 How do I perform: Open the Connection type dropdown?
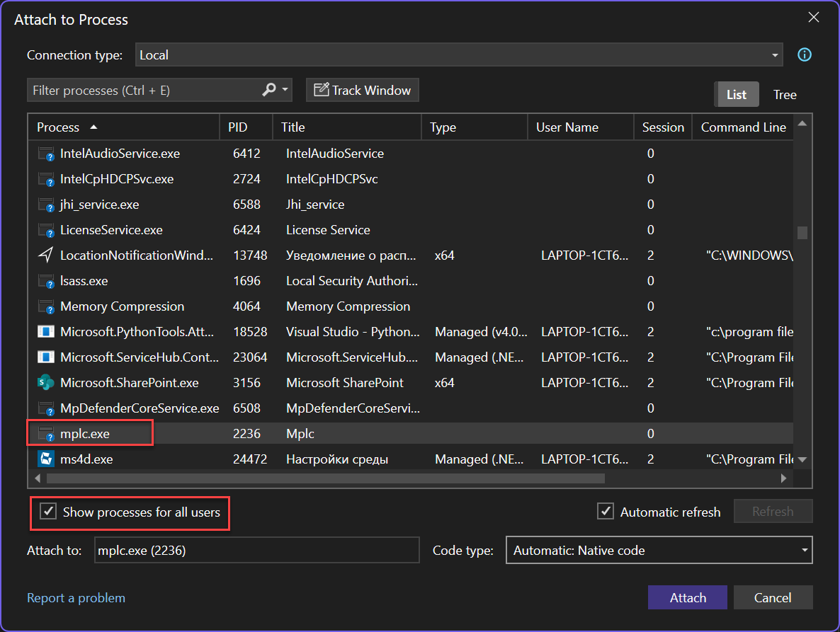click(x=775, y=55)
